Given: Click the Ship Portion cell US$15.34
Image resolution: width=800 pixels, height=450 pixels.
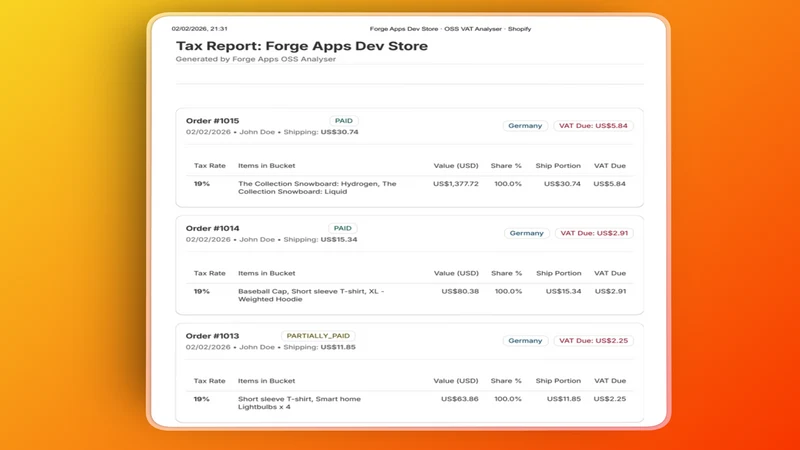Looking at the screenshot, I should [563, 291].
